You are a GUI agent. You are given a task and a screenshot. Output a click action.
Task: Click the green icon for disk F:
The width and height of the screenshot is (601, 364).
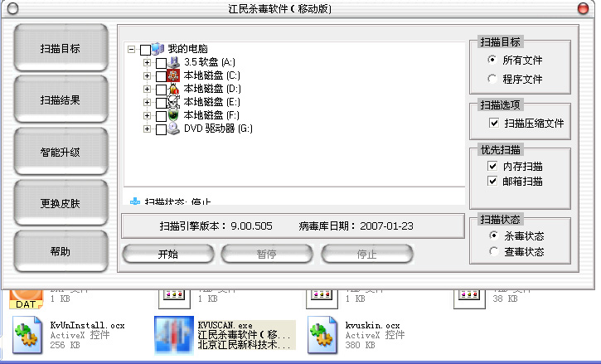click(173, 115)
